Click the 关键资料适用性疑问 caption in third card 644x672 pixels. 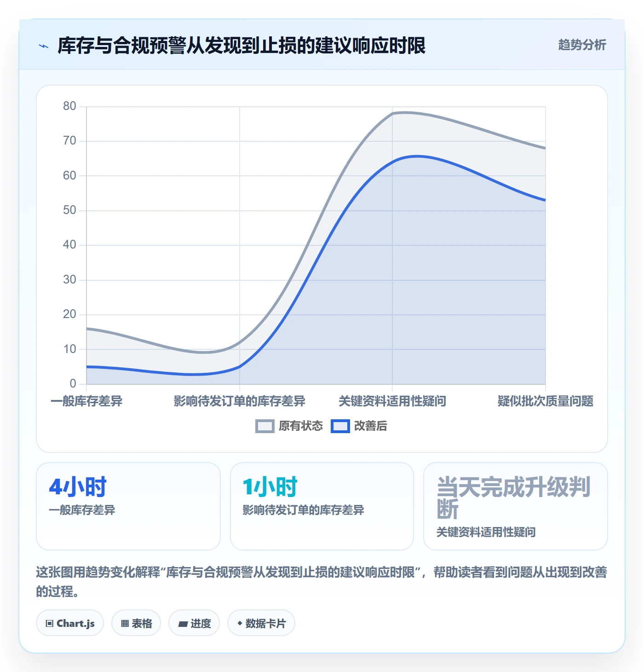[486, 532]
